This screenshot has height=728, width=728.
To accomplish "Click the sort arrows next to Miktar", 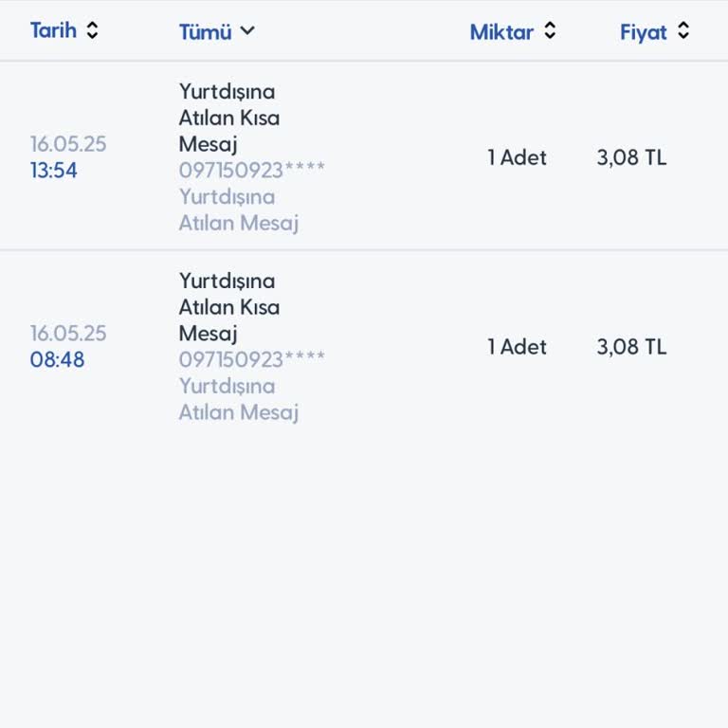I will (550, 31).
